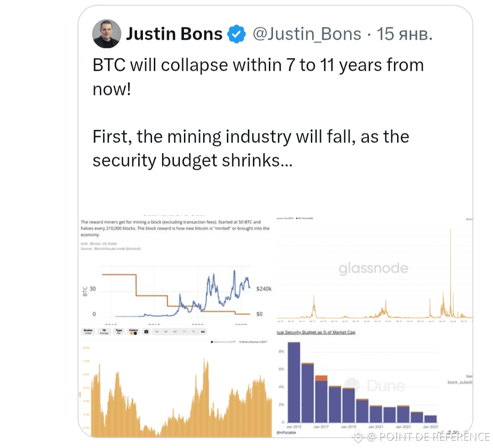Click the blue verified badge
Viewport: 493px width, 448px height.
(x=237, y=34)
